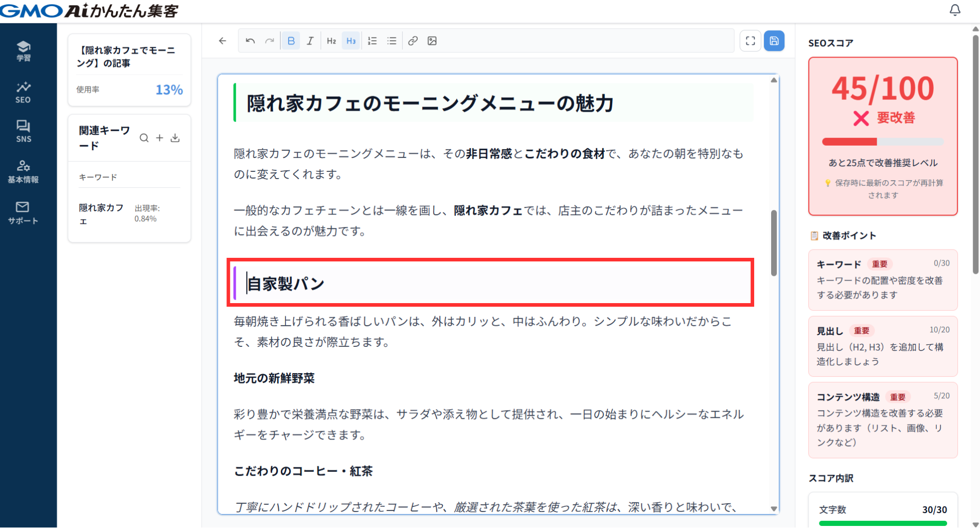This screenshot has height=528, width=980.
Task: Insert a numbered list
Action: point(372,41)
